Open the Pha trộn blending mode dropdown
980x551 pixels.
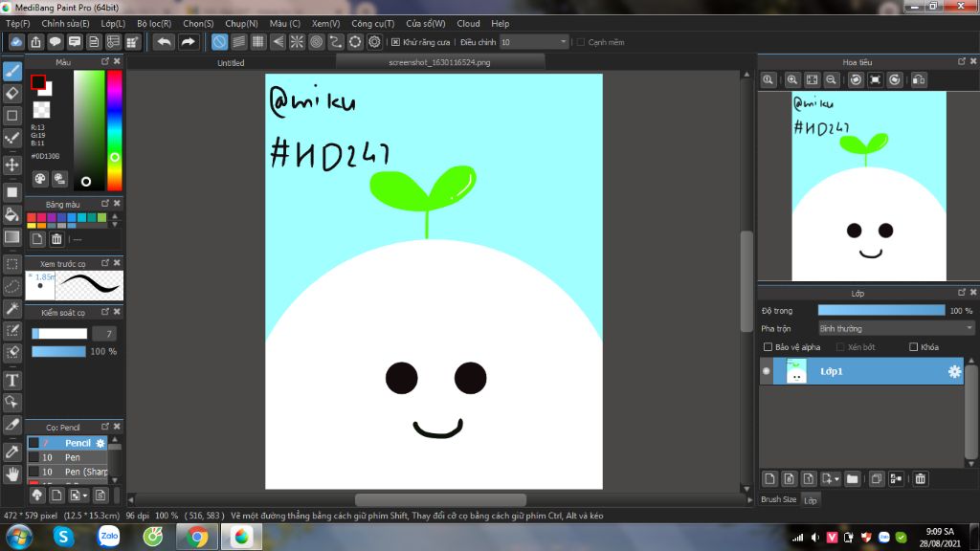896,328
